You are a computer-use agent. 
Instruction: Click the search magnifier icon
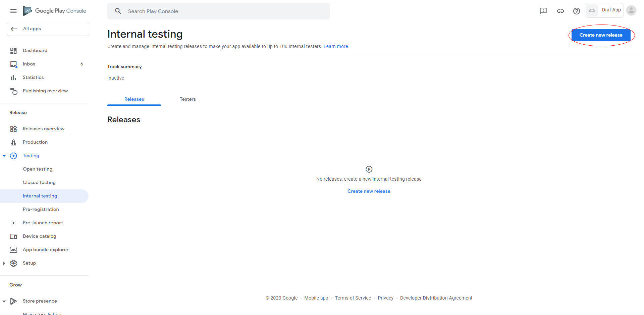pyautogui.click(x=118, y=11)
